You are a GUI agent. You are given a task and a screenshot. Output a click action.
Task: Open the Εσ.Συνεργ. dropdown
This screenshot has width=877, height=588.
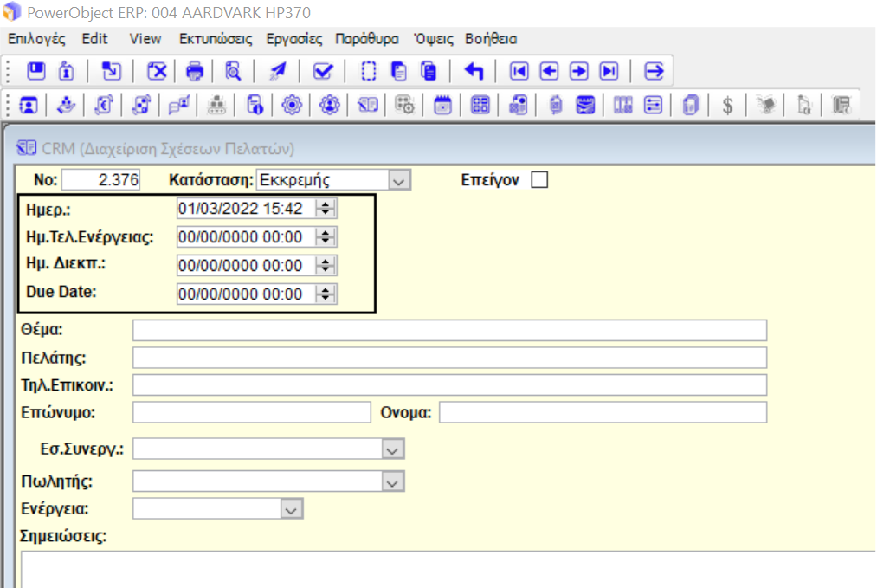point(393,449)
